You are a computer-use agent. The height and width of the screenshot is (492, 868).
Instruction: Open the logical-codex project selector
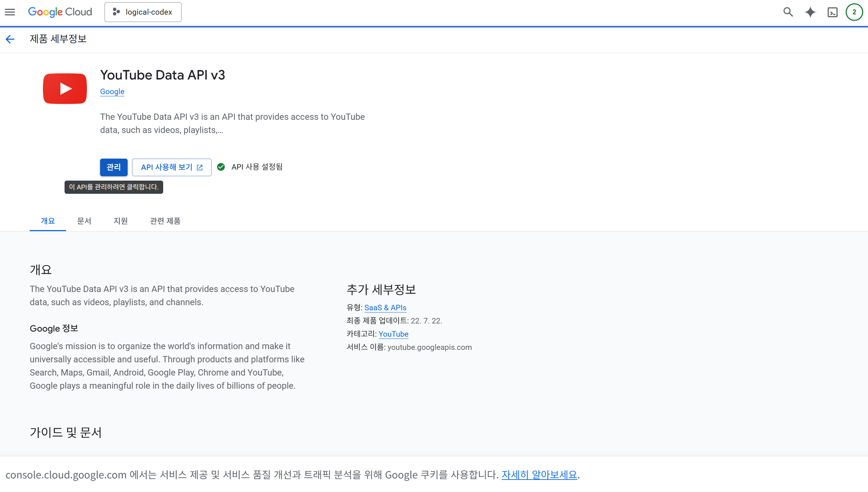(143, 12)
